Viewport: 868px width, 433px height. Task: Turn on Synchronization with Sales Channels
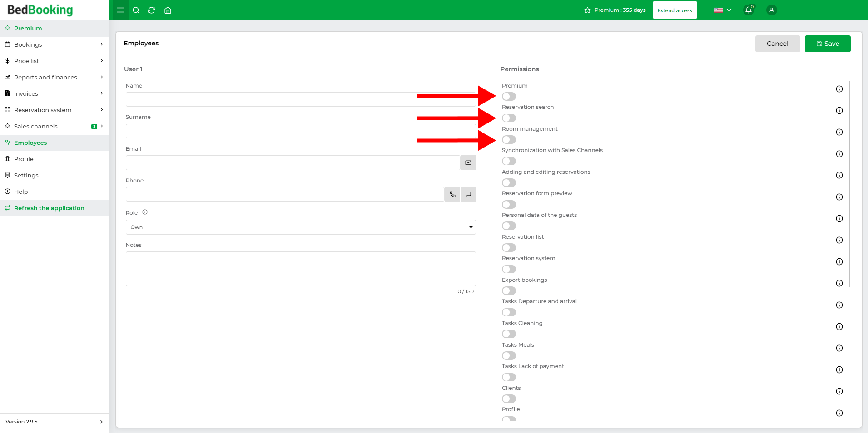tap(509, 161)
